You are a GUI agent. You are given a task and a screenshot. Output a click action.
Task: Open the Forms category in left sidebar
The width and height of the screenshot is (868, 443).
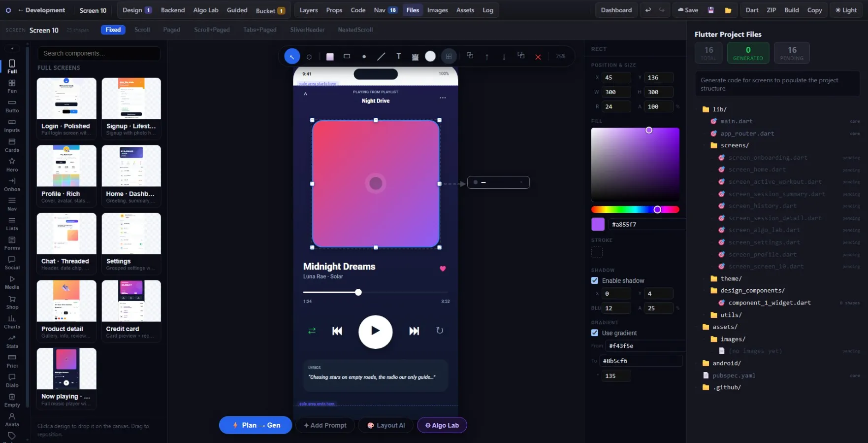coord(12,243)
